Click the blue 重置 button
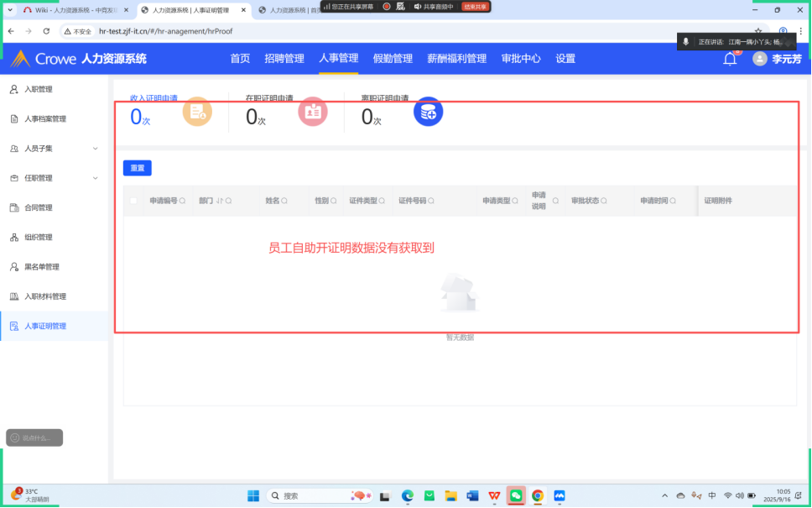Viewport: 812px width, 508px height. (138, 168)
